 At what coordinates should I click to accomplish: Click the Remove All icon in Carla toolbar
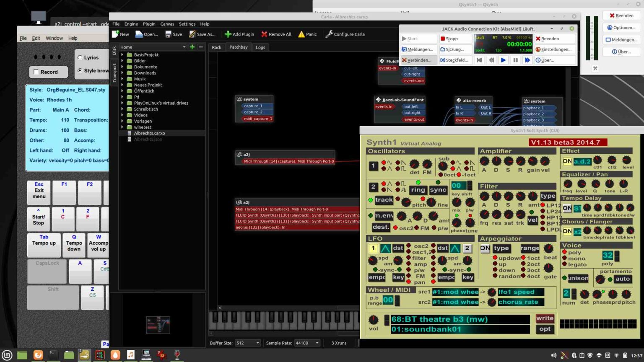click(x=264, y=34)
